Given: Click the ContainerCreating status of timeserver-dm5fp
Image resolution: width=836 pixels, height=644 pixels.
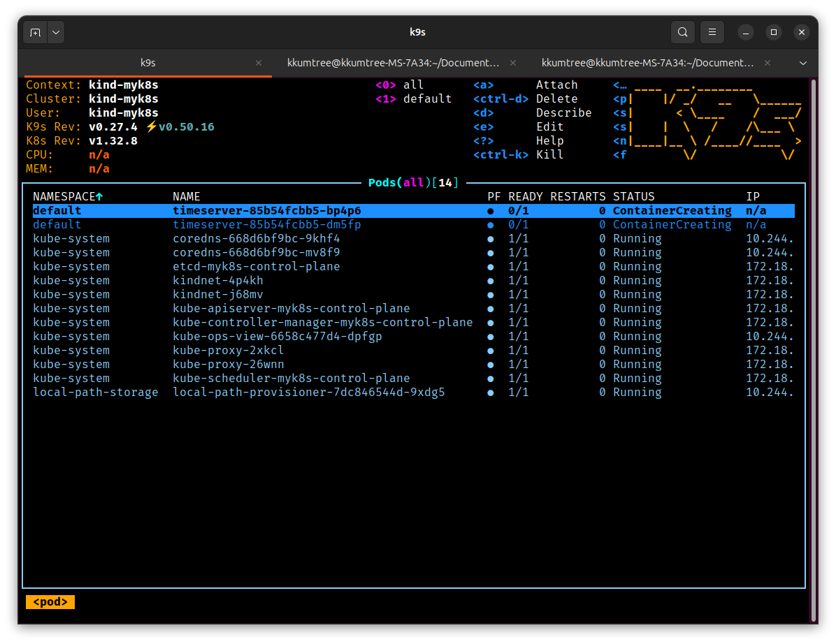Looking at the screenshot, I should point(672,225).
